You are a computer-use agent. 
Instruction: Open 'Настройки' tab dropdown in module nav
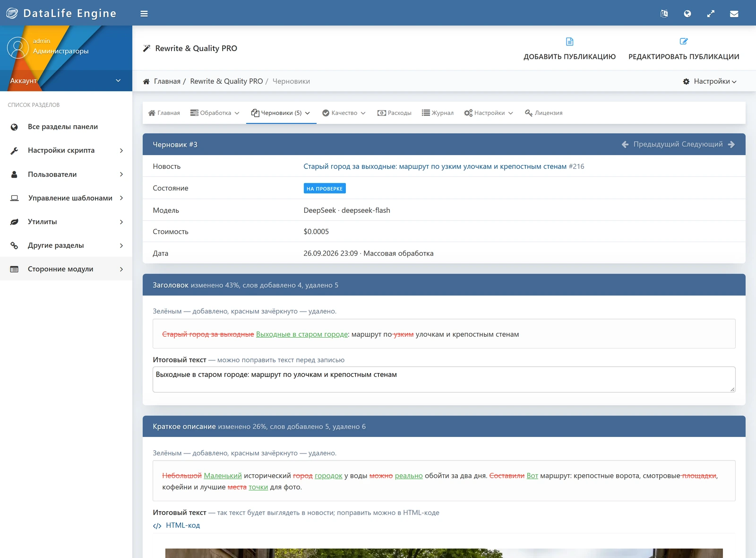point(489,113)
